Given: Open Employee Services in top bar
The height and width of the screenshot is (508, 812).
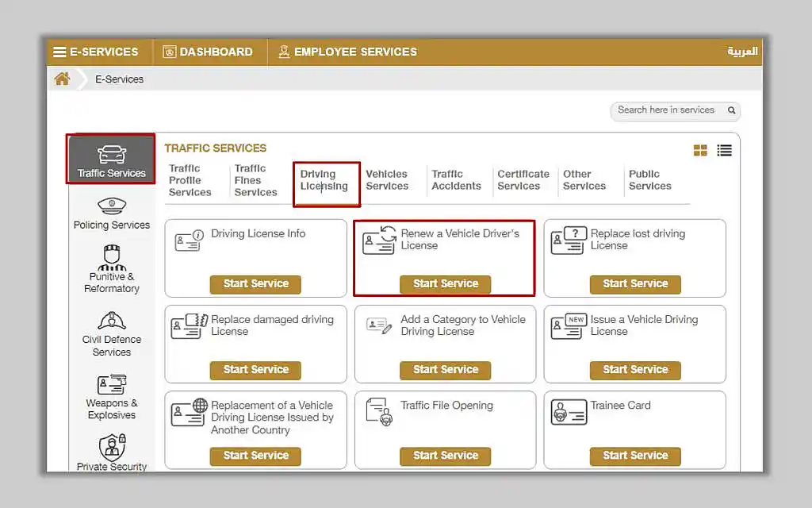Looking at the screenshot, I should coord(347,52).
